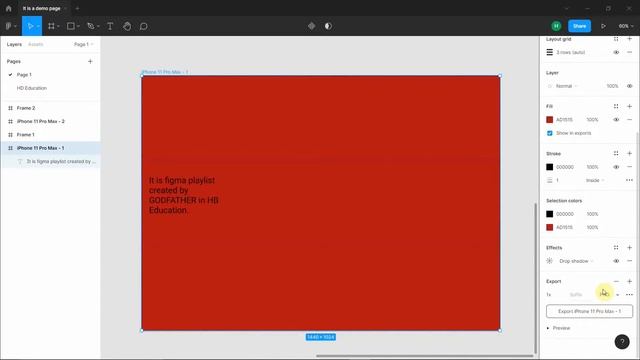Remove the Drop shadow effect
Screen dimensions: 640x360
(x=629, y=261)
